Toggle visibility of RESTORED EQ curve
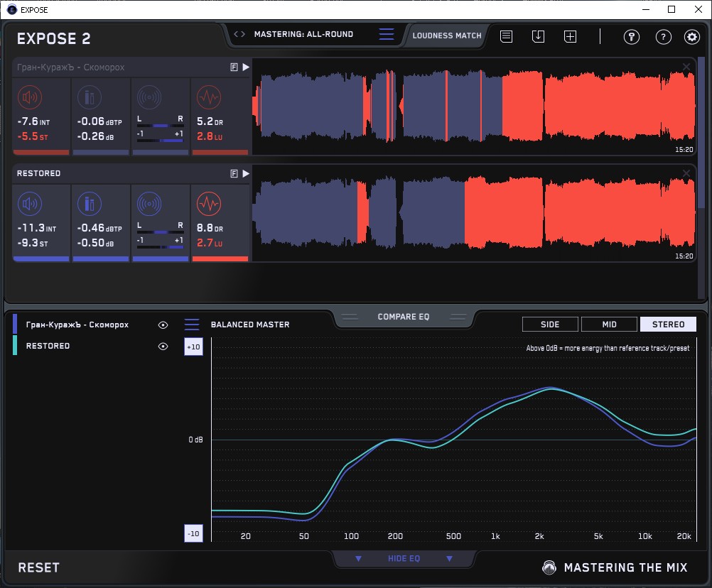Viewport: 712px width, 588px height. tap(163, 346)
